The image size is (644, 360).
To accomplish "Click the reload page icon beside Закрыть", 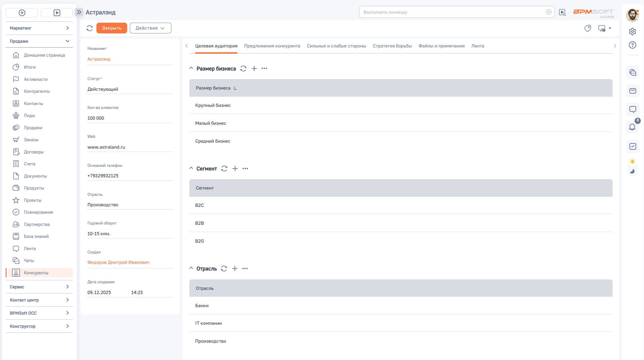I will [90, 28].
